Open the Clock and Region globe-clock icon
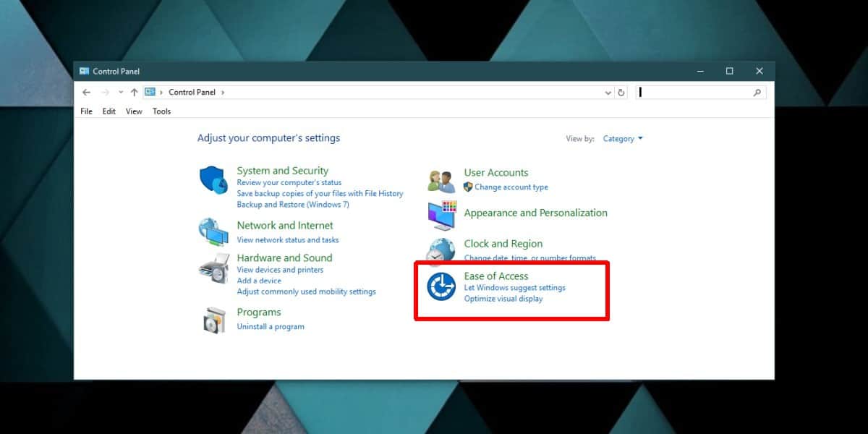868x434 pixels. [x=441, y=251]
